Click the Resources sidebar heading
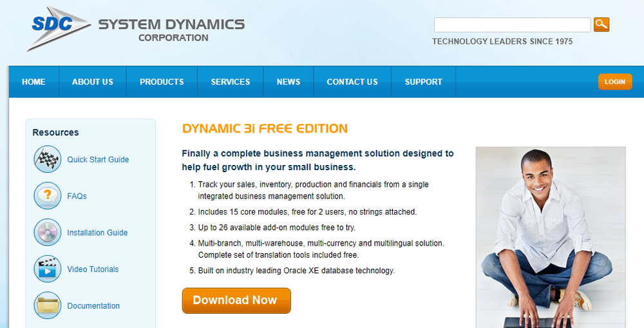This screenshot has height=328, width=644. [55, 132]
